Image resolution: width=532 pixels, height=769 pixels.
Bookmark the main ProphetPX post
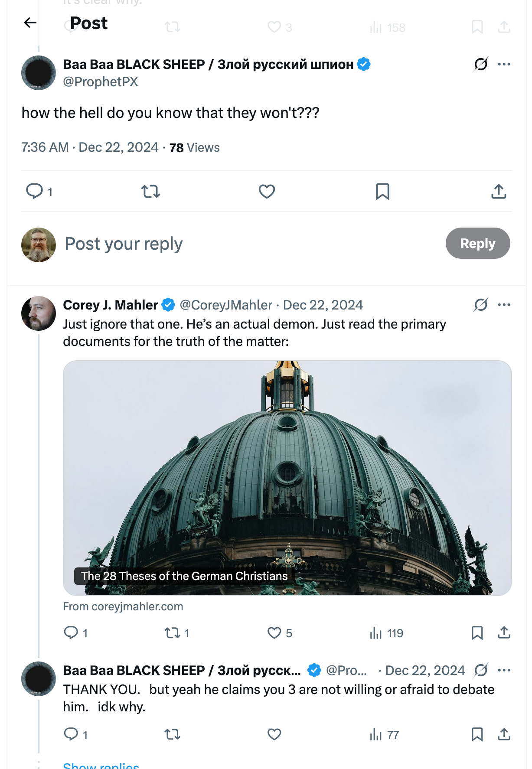point(382,191)
